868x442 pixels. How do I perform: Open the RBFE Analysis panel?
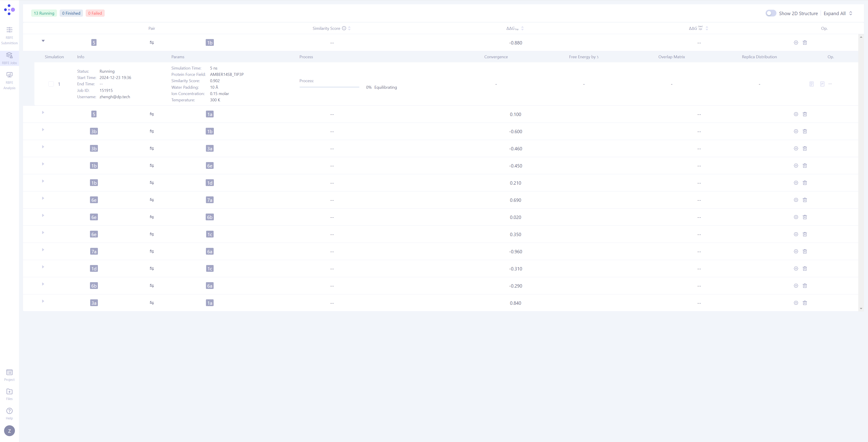pyautogui.click(x=9, y=80)
